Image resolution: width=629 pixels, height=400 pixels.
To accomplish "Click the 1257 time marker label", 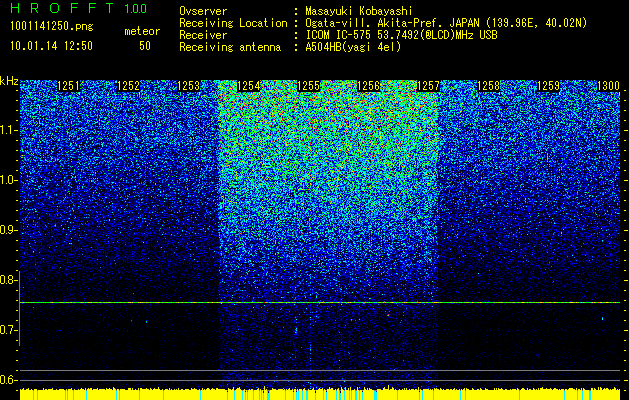I will coord(429,86).
